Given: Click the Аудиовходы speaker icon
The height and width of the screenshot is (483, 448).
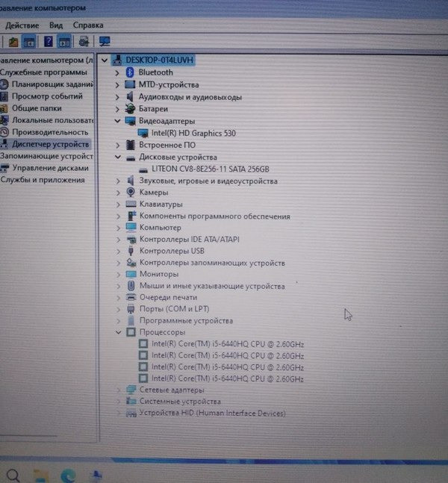Looking at the screenshot, I should click(x=130, y=97).
